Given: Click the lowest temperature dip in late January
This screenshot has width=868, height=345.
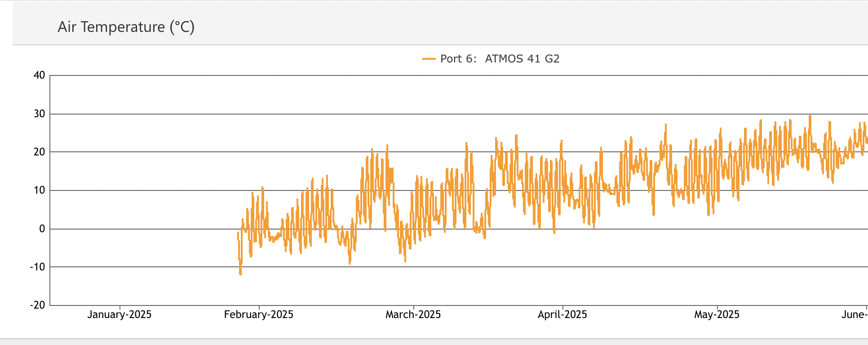Looking at the screenshot, I should [x=240, y=274].
